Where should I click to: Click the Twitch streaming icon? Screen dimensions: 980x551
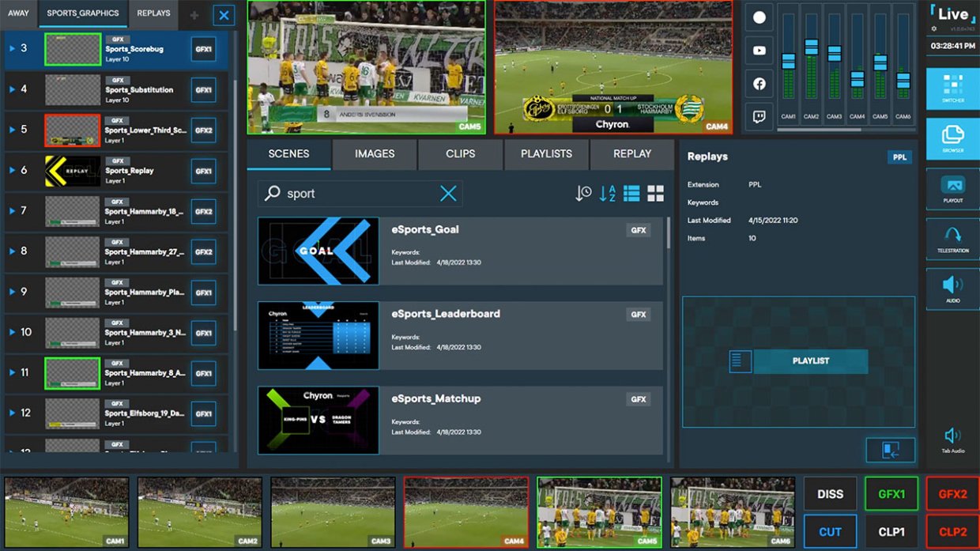[x=758, y=116]
